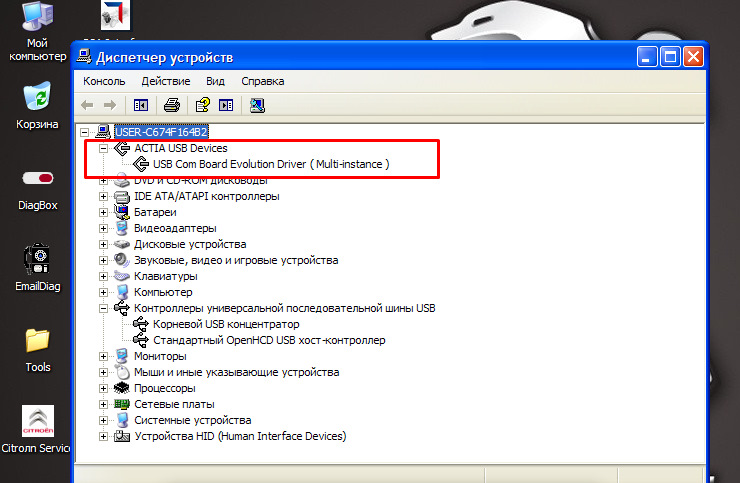Open the Tools desktop folder
This screenshot has height=483, width=740.
[x=38, y=350]
